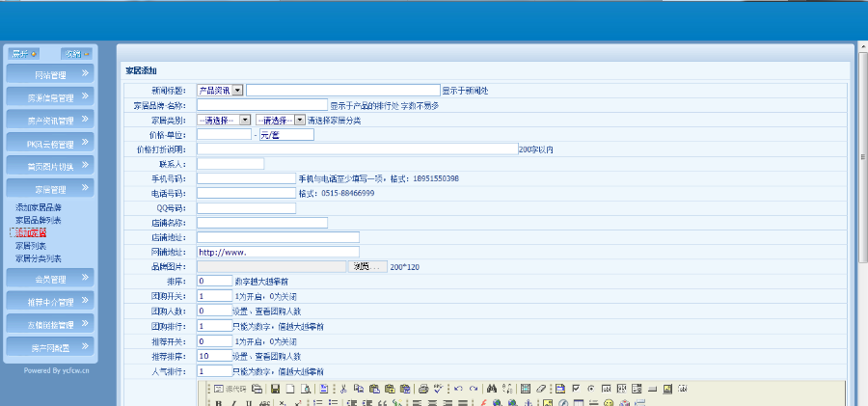Expand the 首页图片切换 sidebar menu
Screen dimensions: 868x406
click(50, 166)
